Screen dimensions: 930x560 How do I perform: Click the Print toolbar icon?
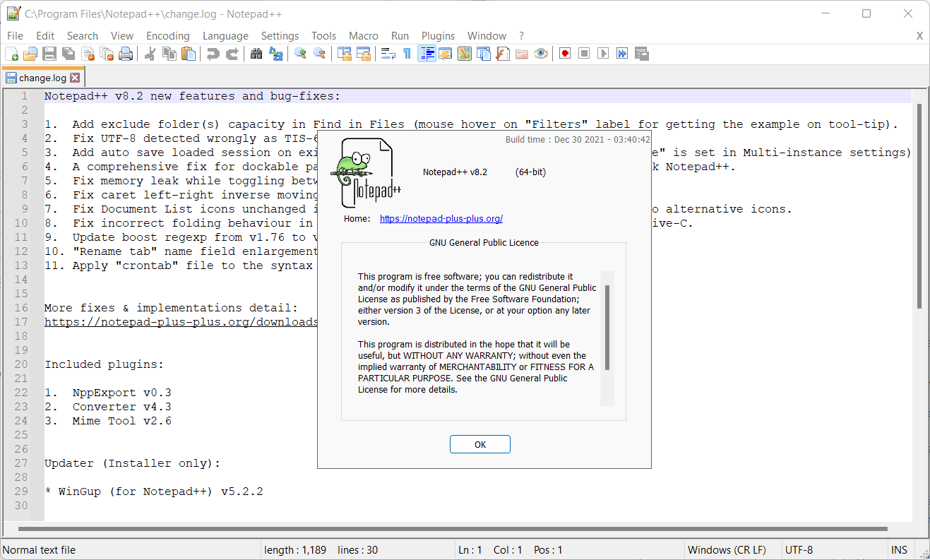click(x=126, y=54)
